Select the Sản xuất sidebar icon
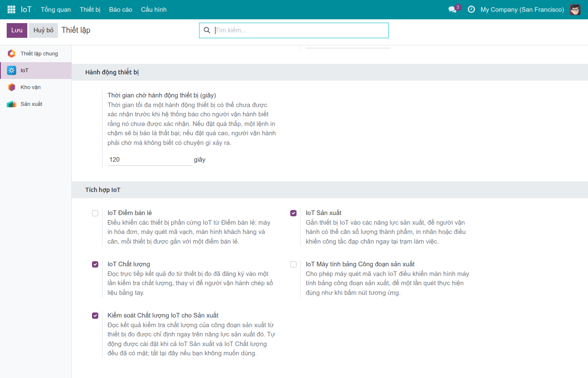The height and width of the screenshot is (378, 588). (11, 104)
